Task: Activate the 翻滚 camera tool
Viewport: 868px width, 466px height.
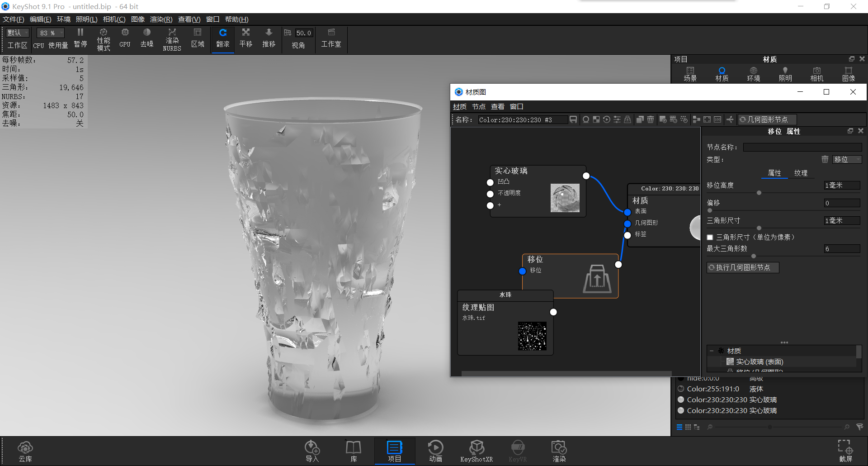Action: click(x=222, y=39)
